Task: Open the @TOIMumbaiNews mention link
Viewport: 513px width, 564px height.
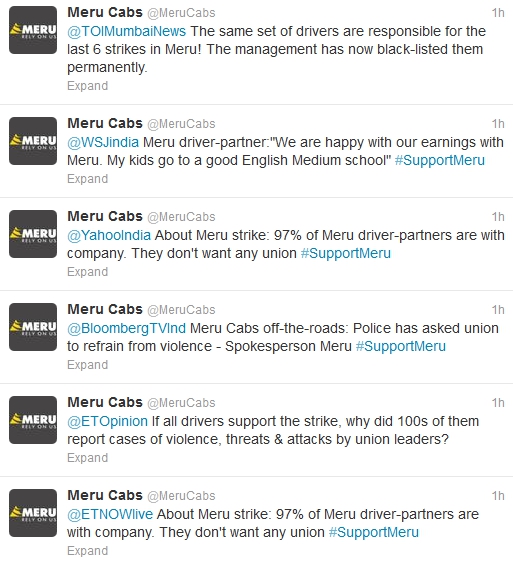Action: click(x=127, y=31)
